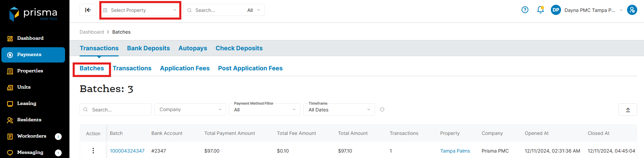Refresh the batches list with reload icon
The height and width of the screenshot is (158, 644).
click(382, 109)
